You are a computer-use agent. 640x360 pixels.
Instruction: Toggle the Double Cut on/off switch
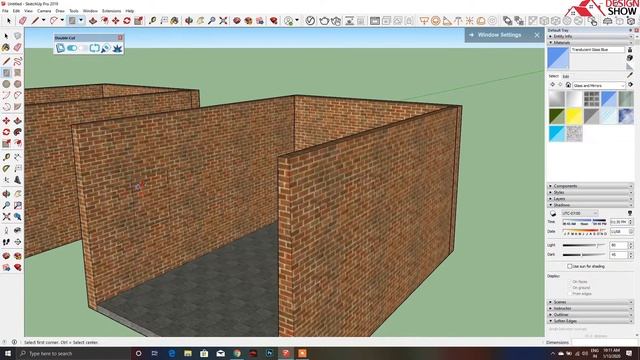click(x=72, y=48)
